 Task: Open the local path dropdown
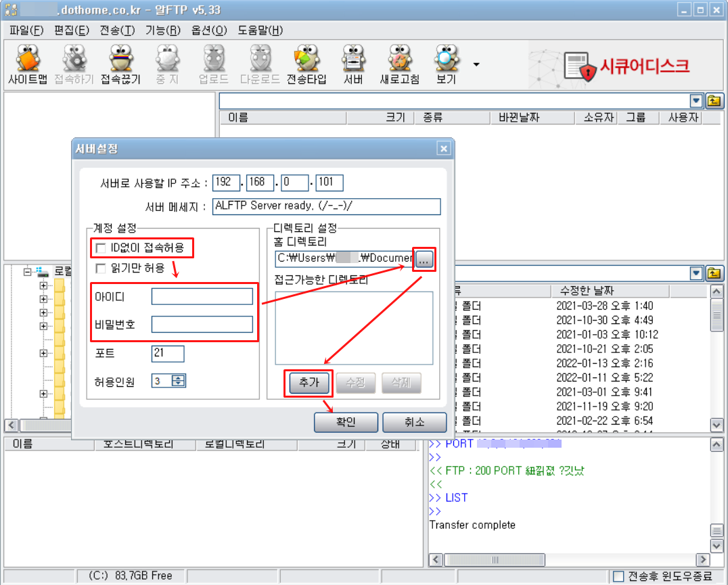coord(696,273)
